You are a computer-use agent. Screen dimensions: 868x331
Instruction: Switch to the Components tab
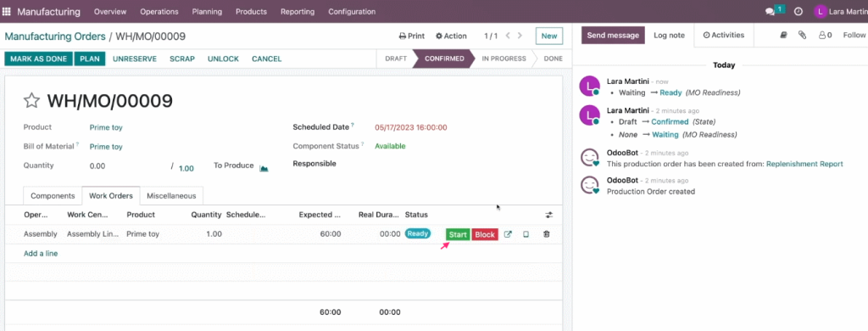coord(53,196)
